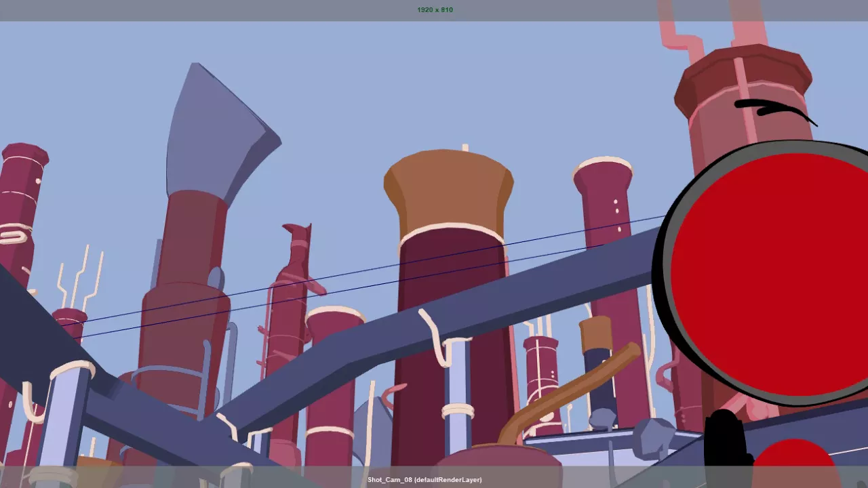This screenshot has height=488, width=868.
Task: Click the "1920 x 810" resolution label
Action: [x=435, y=9]
